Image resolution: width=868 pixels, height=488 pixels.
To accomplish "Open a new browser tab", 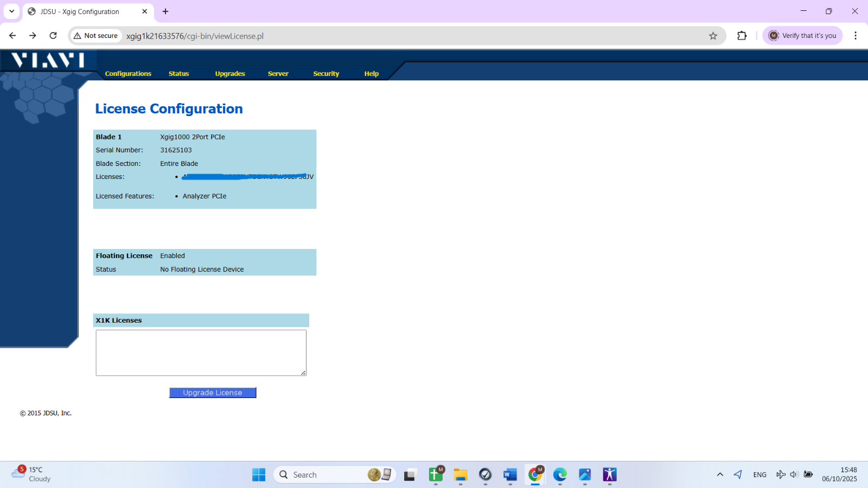I will (x=165, y=11).
